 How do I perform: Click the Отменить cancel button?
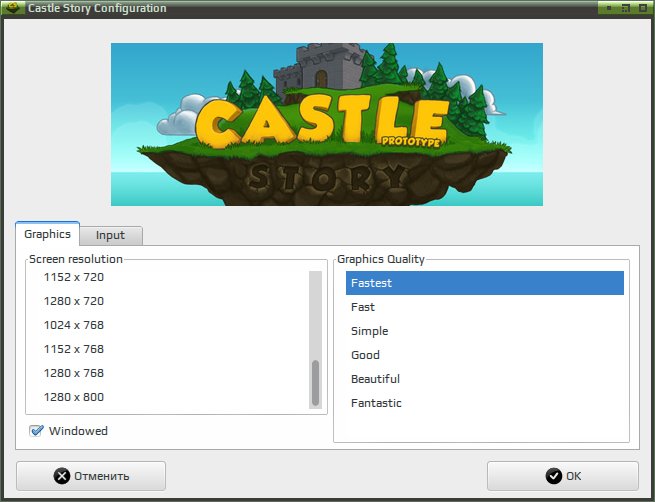point(91,476)
